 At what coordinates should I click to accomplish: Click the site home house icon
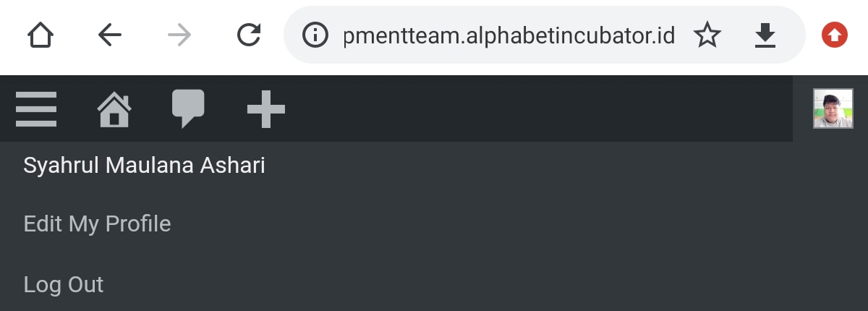pyautogui.click(x=114, y=110)
